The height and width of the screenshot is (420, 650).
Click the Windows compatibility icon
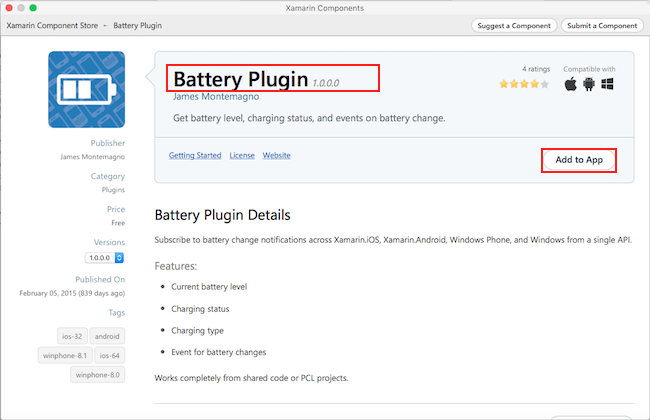607,84
